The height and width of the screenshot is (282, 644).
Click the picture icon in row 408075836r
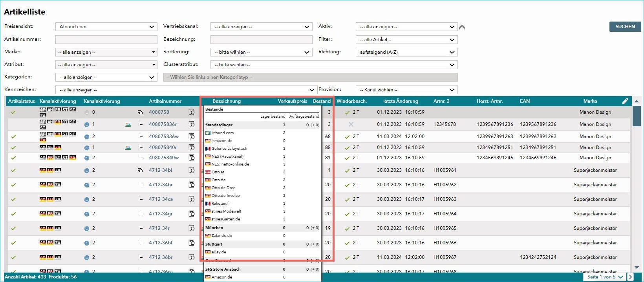tap(128, 125)
